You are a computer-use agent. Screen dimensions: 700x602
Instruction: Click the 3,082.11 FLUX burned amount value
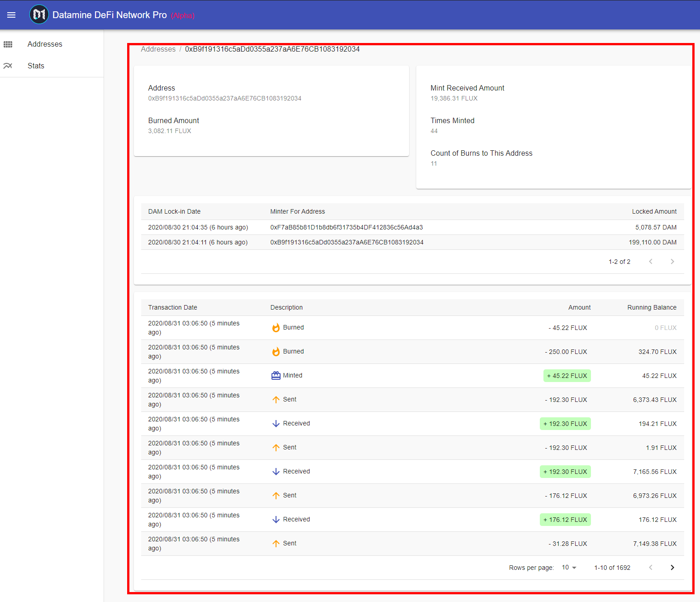pos(170,131)
